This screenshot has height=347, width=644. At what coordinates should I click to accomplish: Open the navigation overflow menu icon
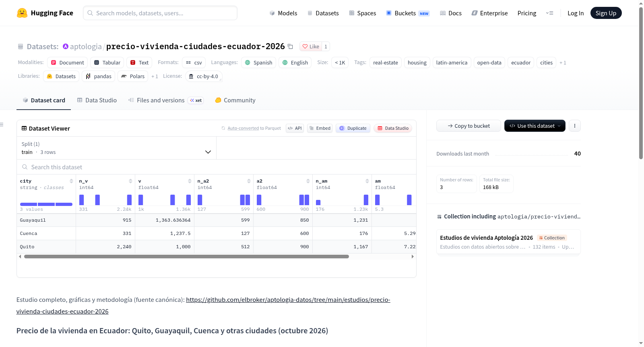click(x=549, y=13)
